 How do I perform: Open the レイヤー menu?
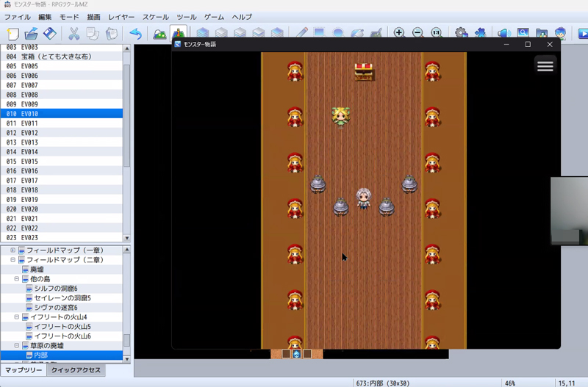[x=121, y=17]
